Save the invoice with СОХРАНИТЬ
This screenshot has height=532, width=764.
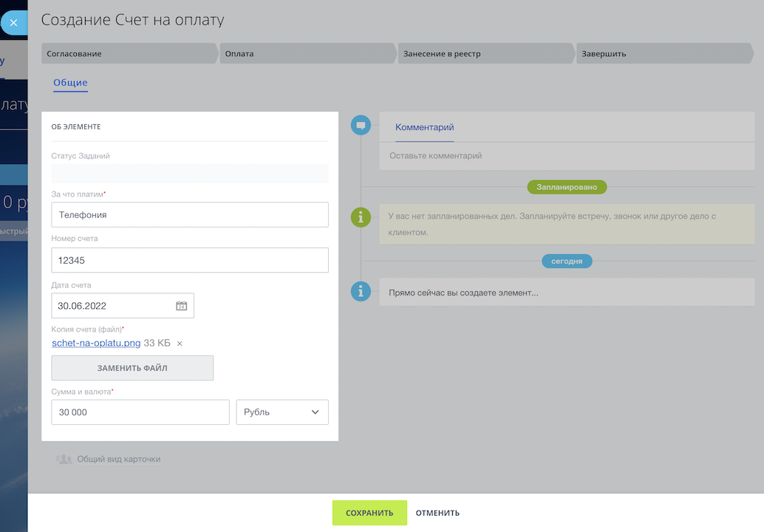pos(369,513)
